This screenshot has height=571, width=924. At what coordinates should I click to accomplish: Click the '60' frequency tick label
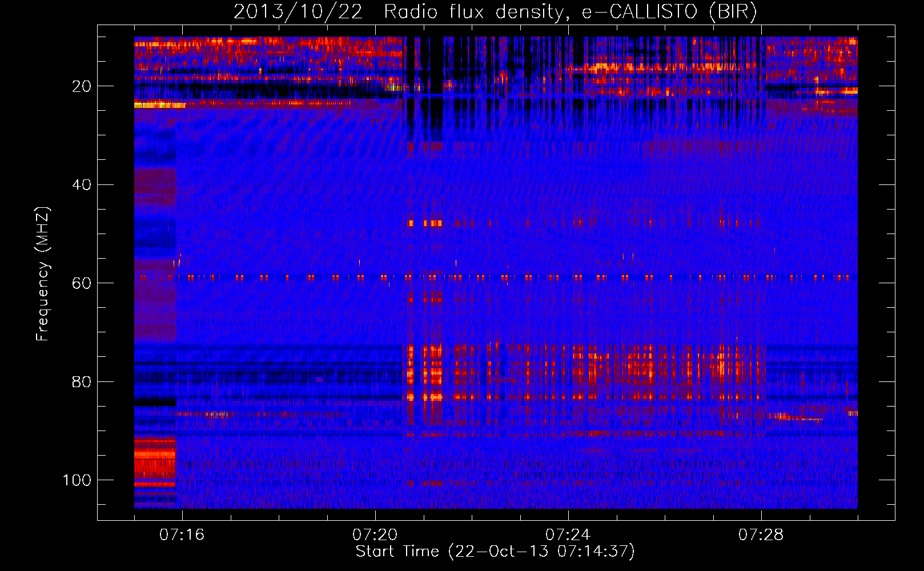click(82, 284)
